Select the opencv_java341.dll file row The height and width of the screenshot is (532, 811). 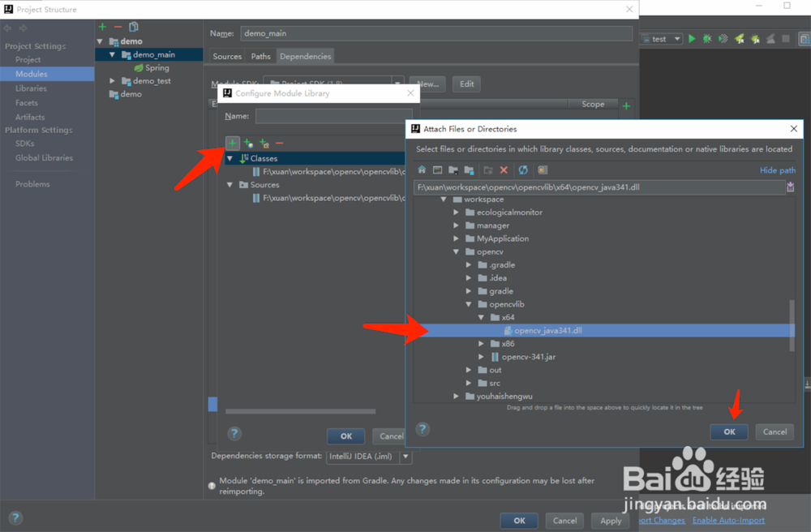point(604,330)
